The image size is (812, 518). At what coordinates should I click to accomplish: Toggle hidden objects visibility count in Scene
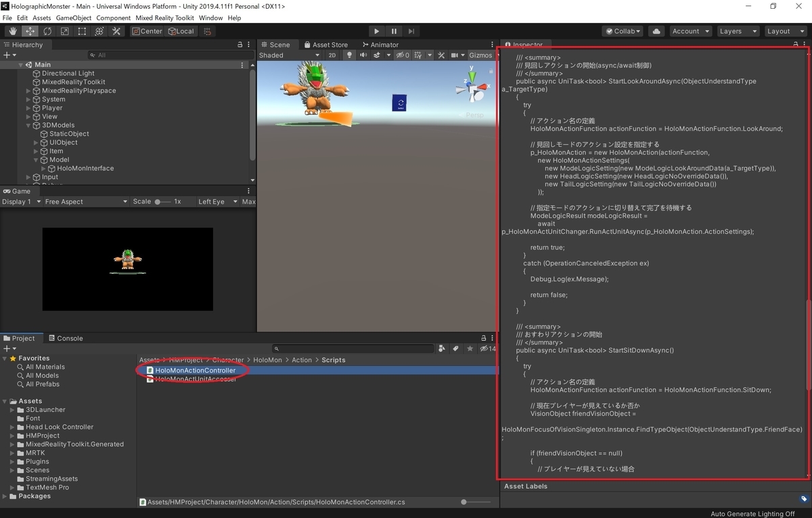click(403, 55)
